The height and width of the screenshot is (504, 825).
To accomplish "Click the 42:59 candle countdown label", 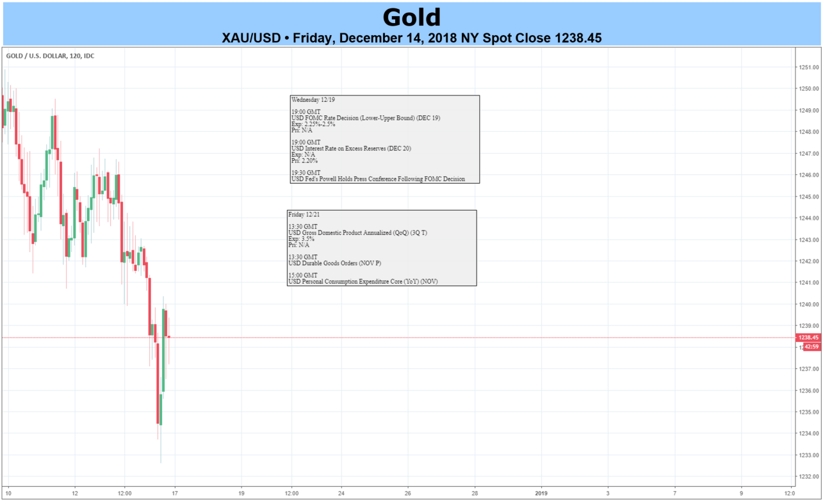I will click(812, 346).
